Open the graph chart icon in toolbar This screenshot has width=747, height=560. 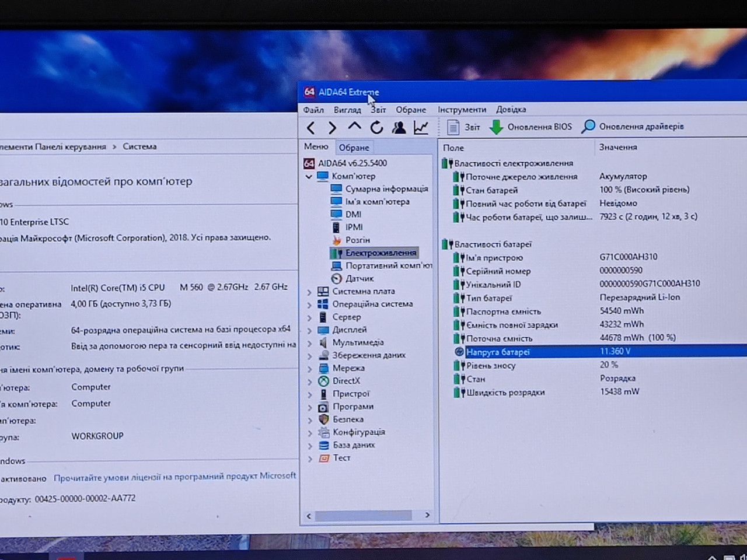pos(421,127)
